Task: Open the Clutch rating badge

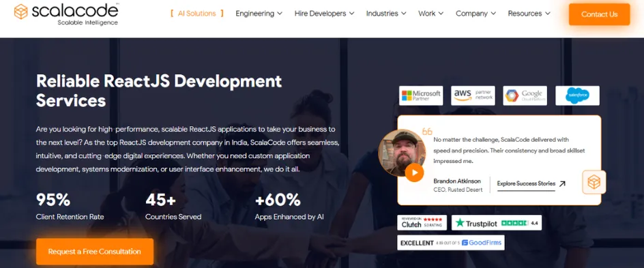Action: point(422,222)
